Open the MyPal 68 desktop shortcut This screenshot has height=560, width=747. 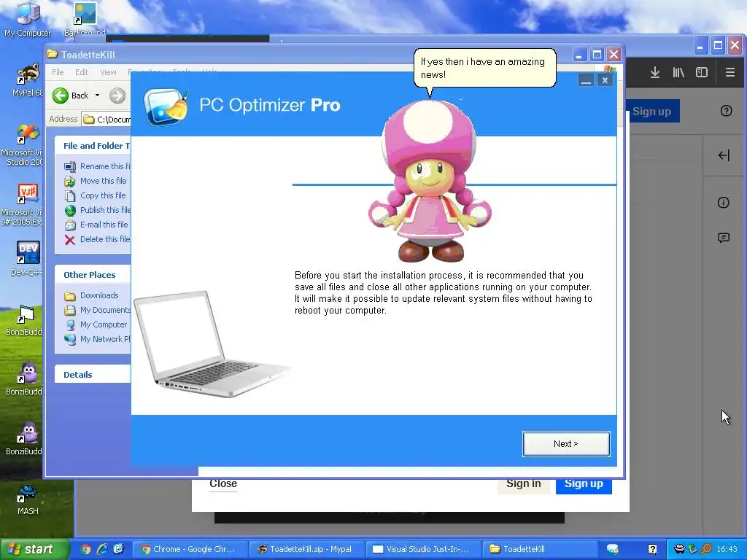27,80
